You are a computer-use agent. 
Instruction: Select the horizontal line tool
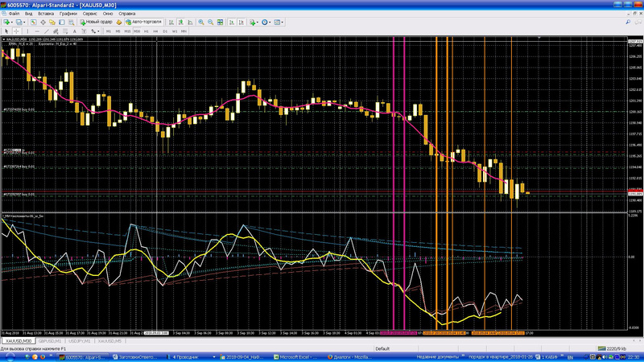(39, 31)
